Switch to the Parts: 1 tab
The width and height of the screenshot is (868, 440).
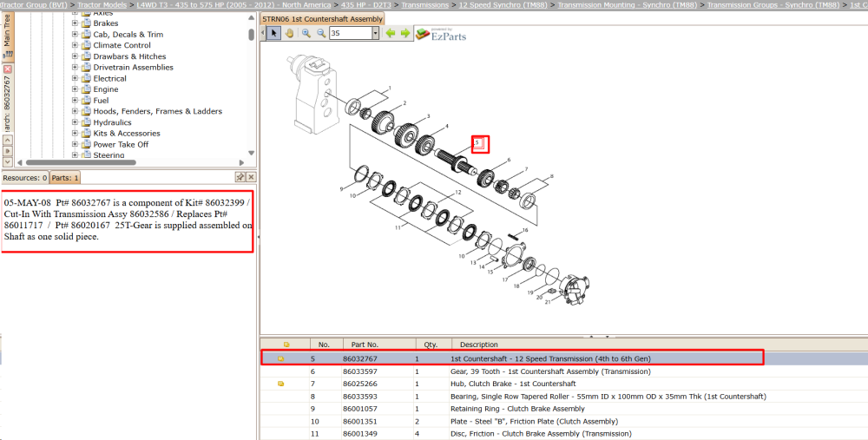[65, 178]
